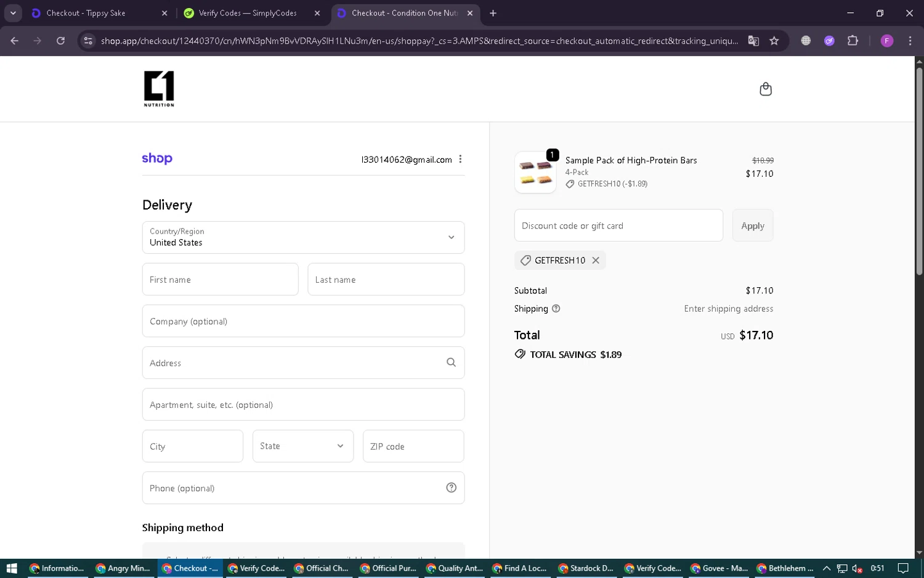The image size is (924, 578).
Task: Go back to the previous page
Action: point(15,41)
